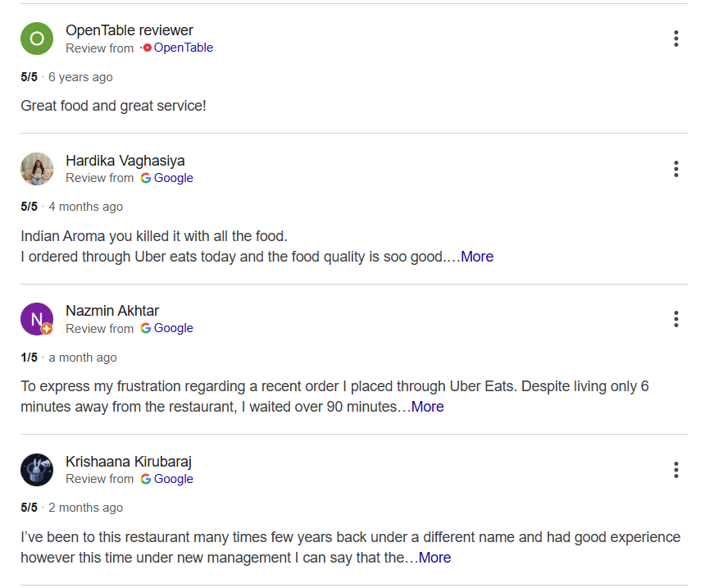This screenshot has height=588, width=723.
Task: Click Nazmin Akhtar's purple 'N' avatar
Action: pyautogui.click(x=36, y=318)
